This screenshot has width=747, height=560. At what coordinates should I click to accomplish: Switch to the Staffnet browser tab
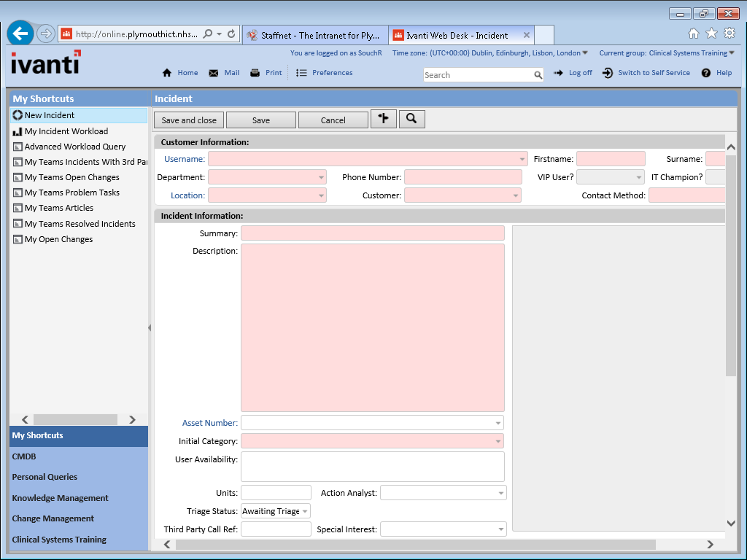315,35
